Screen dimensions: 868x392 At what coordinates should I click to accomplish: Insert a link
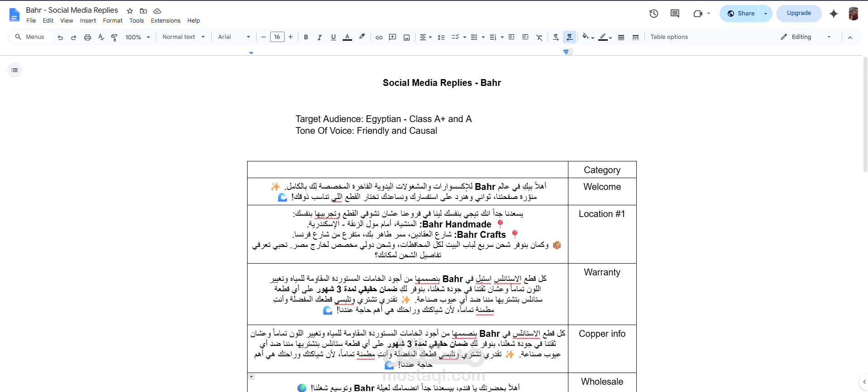point(379,37)
